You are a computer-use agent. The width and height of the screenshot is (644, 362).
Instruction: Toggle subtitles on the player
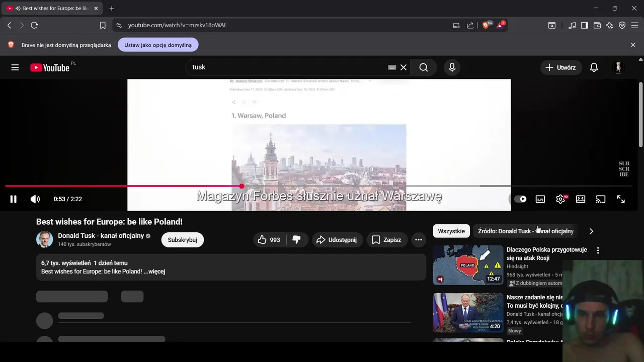click(x=540, y=199)
